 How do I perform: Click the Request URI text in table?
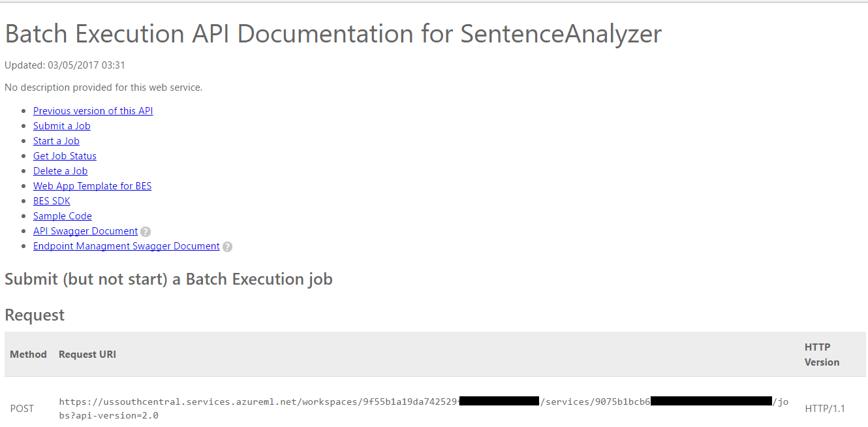(x=424, y=409)
